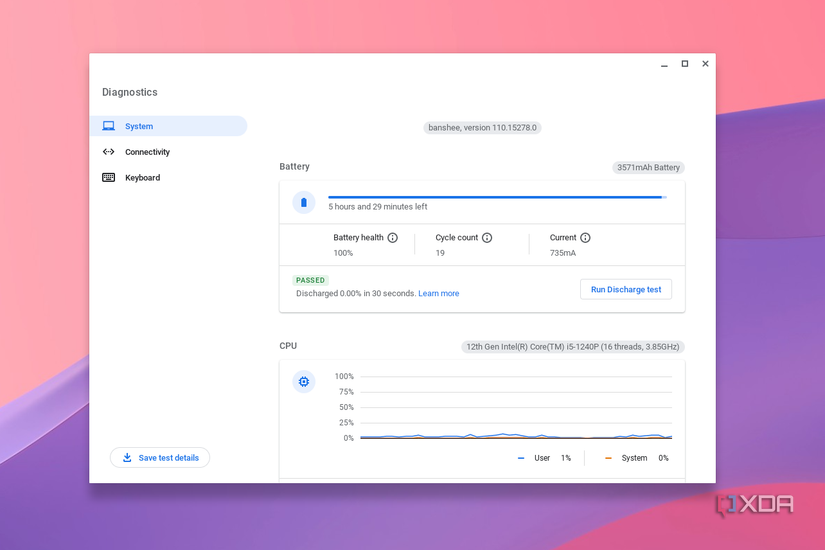The width and height of the screenshot is (825, 550).
Task: Click the PASSED status badge
Action: (x=310, y=281)
